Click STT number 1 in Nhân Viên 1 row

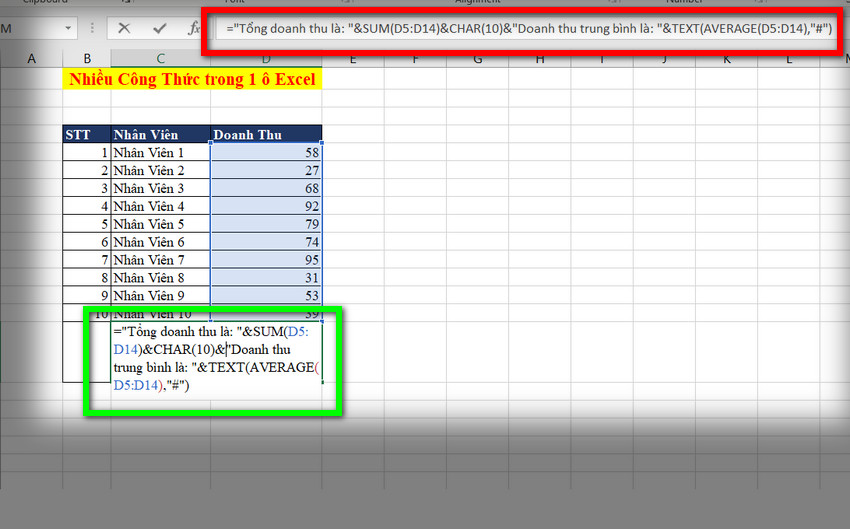pos(87,152)
